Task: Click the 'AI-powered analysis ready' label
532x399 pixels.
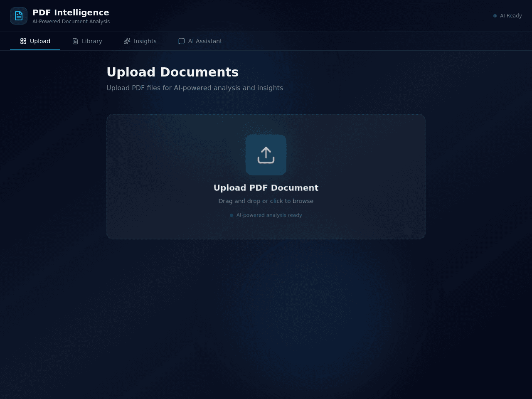Action: pos(266,215)
